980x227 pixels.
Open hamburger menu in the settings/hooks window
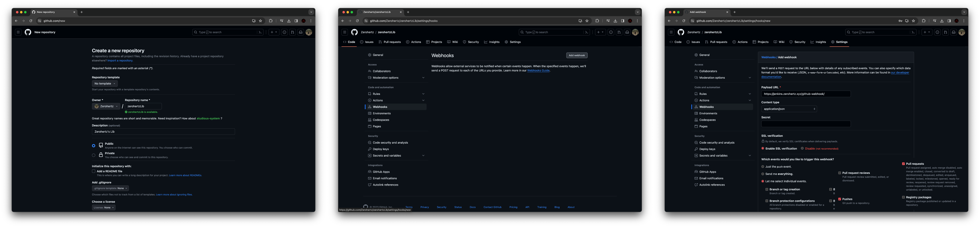tap(344, 32)
